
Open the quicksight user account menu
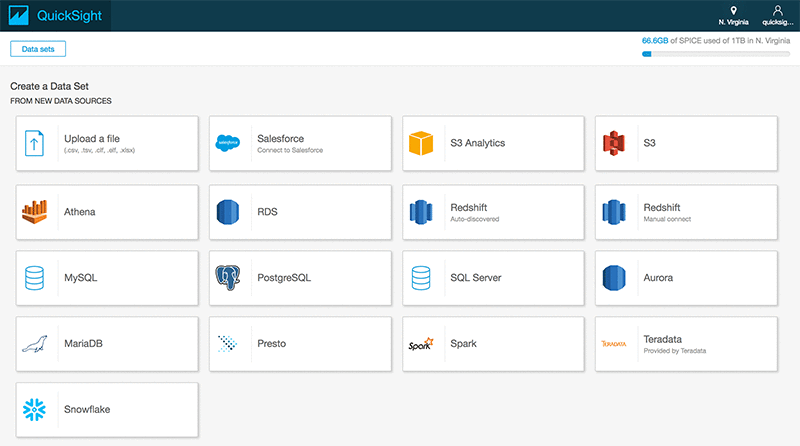tap(777, 16)
